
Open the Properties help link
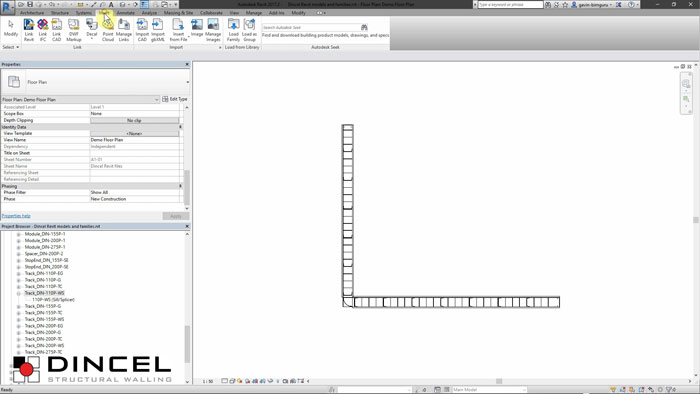[16, 216]
